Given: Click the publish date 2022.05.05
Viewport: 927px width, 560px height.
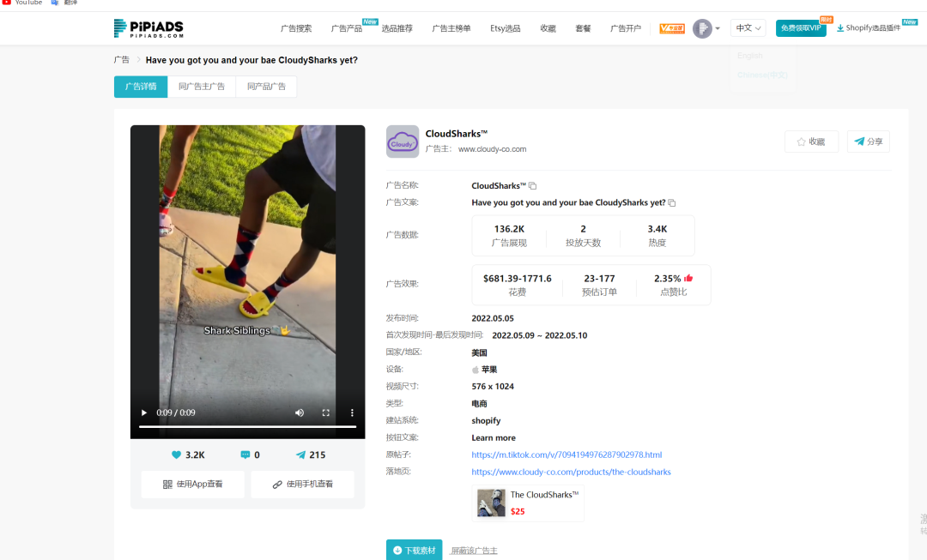Looking at the screenshot, I should pos(493,318).
